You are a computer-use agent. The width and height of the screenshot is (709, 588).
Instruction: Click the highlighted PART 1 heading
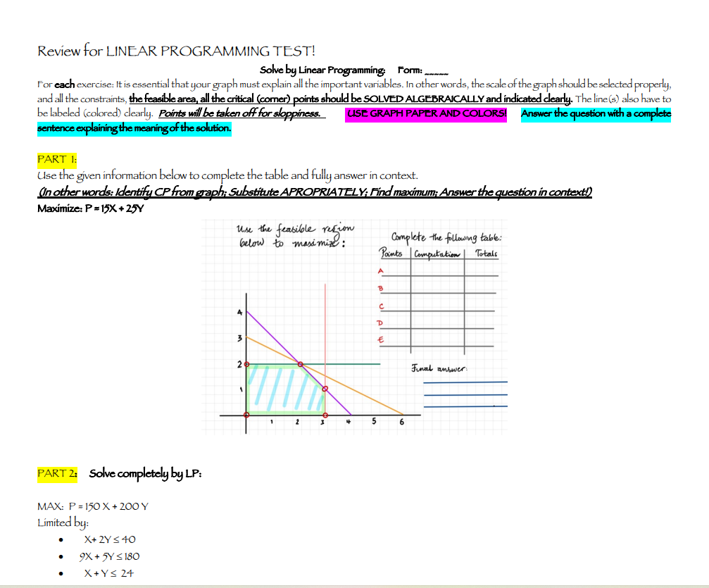pos(56,160)
